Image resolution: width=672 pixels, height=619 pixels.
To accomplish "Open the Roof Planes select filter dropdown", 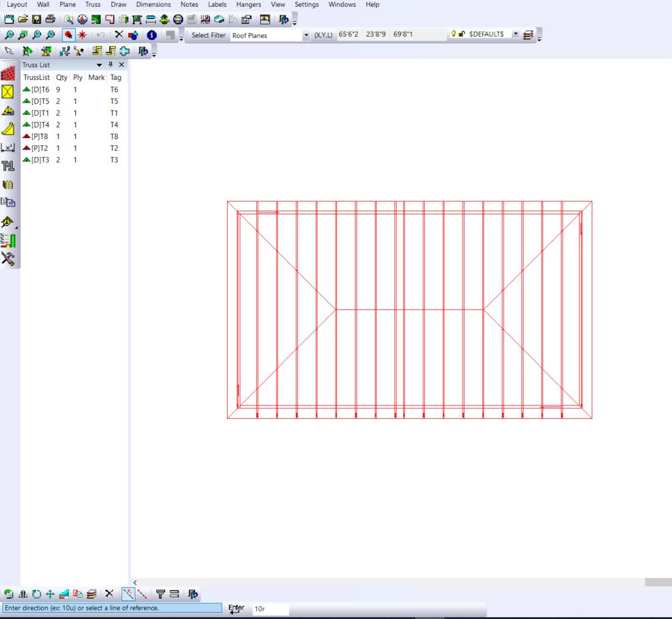I will pos(306,35).
